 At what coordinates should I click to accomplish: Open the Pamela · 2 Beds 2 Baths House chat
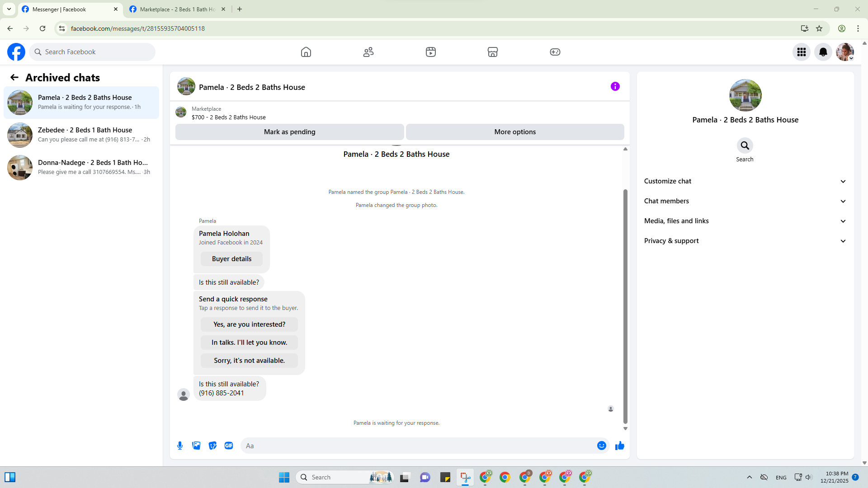81,103
